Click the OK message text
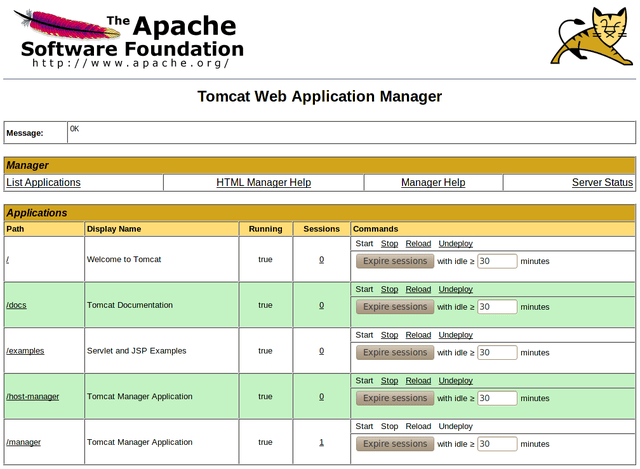The width and height of the screenshot is (640, 469). click(74, 129)
